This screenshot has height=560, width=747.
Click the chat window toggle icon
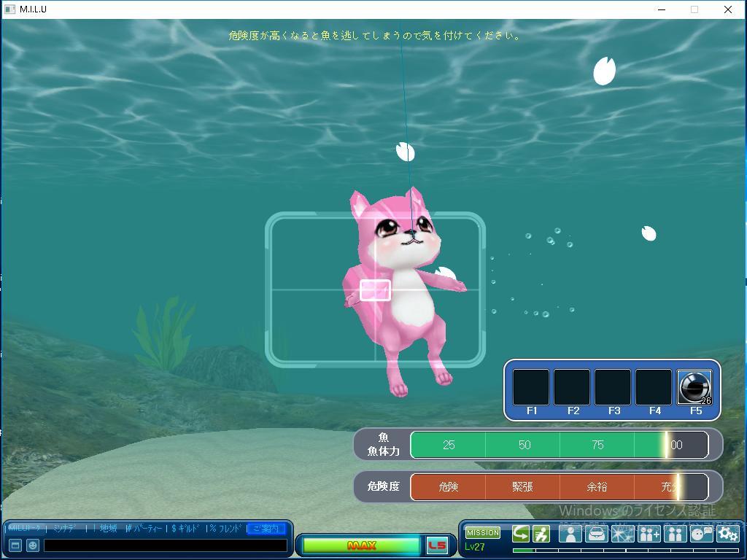15,545
